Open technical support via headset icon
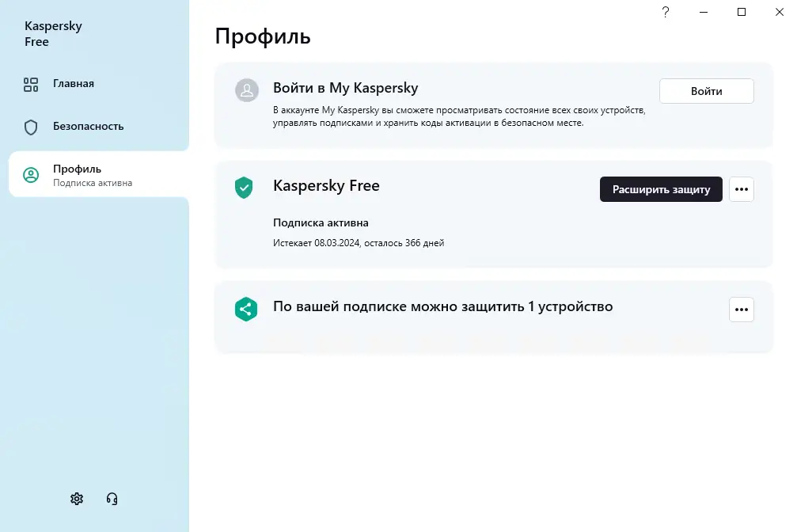 pos(111,498)
